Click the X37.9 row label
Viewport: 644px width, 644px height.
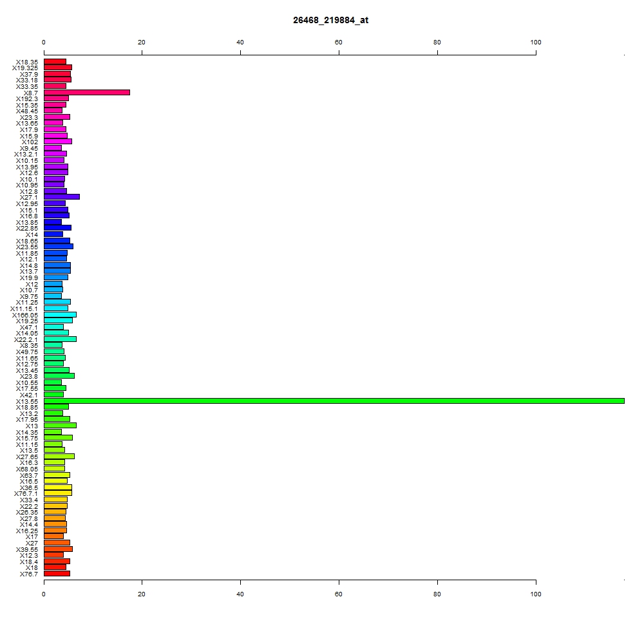pos(29,74)
